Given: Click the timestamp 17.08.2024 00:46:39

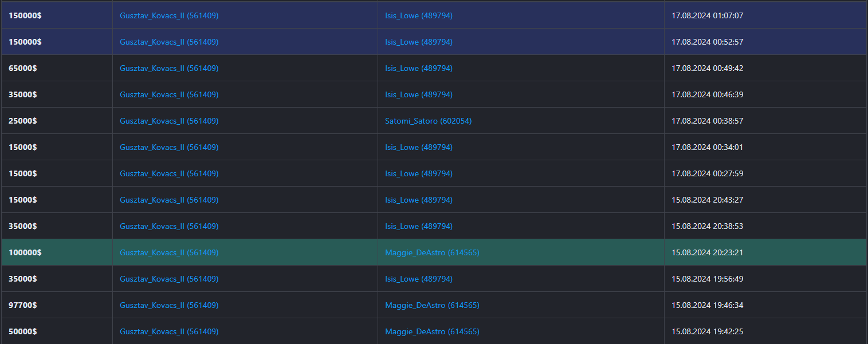Looking at the screenshot, I should click(x=707, y=94).
